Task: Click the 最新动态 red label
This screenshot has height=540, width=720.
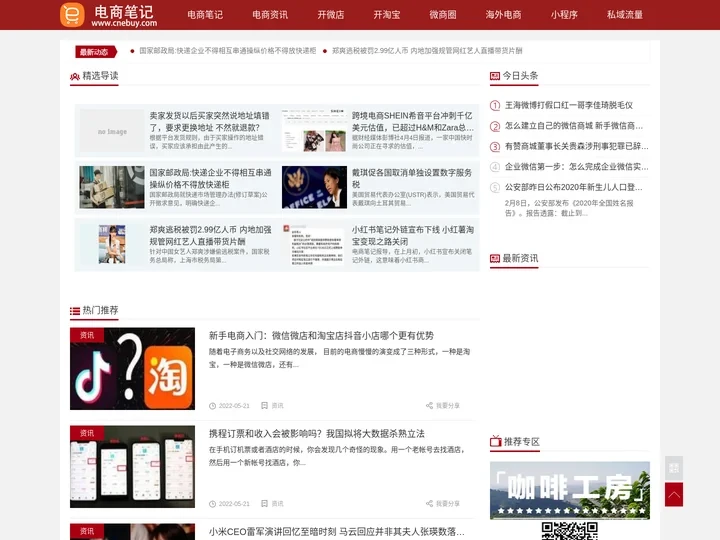Action: pyautogui.click(x=96, y=52)
